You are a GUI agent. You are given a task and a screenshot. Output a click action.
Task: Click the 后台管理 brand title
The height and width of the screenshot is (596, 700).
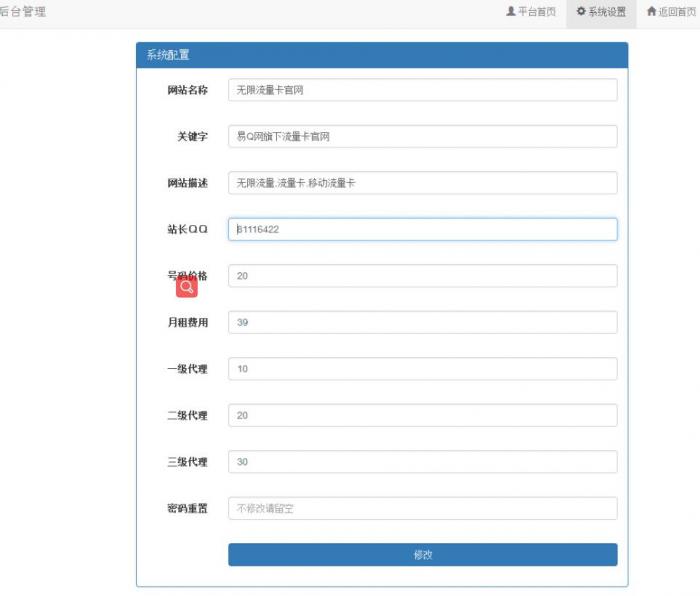click(x=22, y=12)
